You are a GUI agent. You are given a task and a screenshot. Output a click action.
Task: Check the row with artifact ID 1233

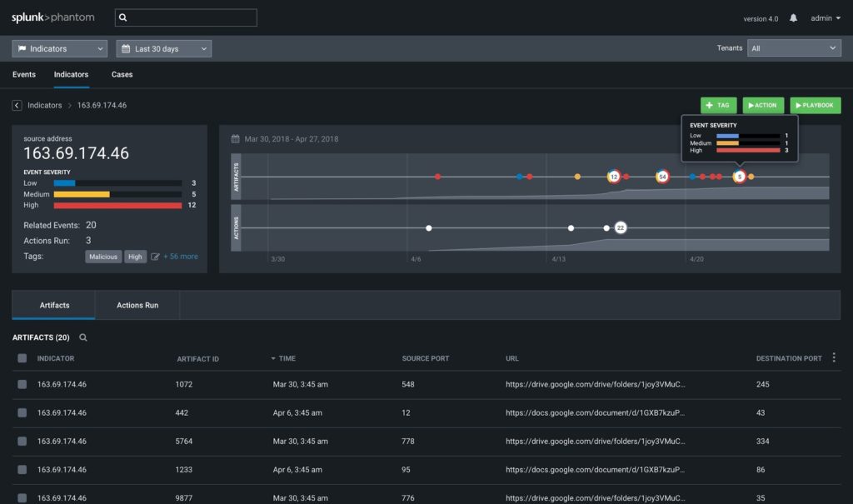point(22,469)
